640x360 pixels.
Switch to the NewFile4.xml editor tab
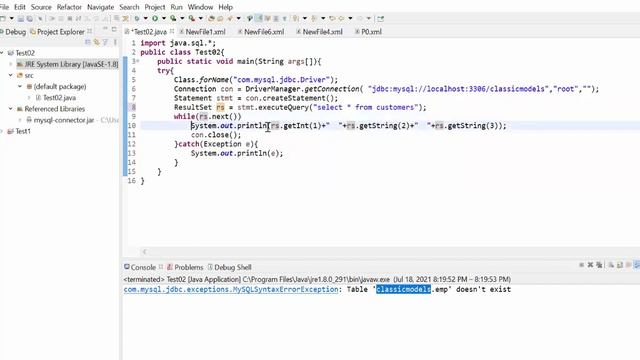tap(322, 31)
